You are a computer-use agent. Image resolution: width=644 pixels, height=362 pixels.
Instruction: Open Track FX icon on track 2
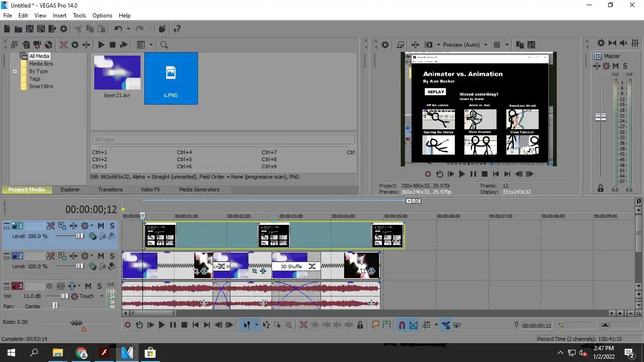pyautogui.click(x=74, y=256)
